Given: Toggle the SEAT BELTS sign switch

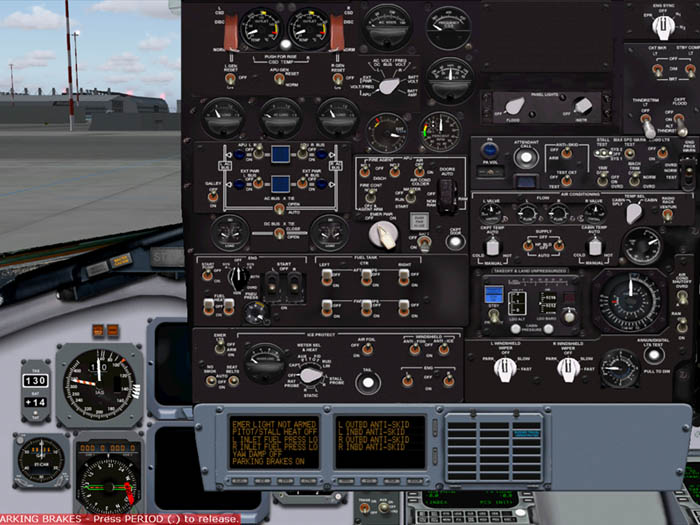Looking at the screenshot, I should pyautogui.click(x=233, y=381).
